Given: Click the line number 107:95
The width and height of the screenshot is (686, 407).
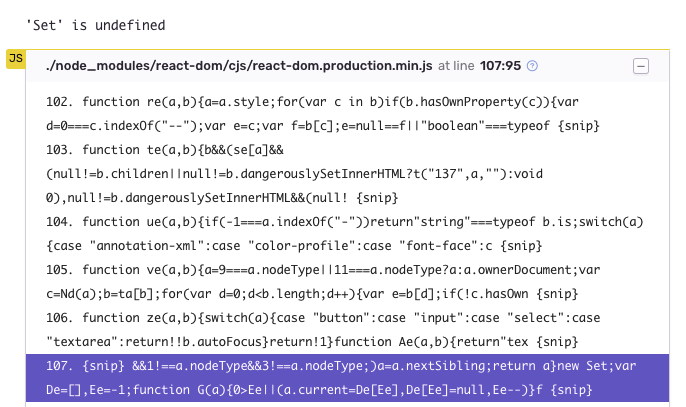Looking at the screenshot, I should coord(500,66).
